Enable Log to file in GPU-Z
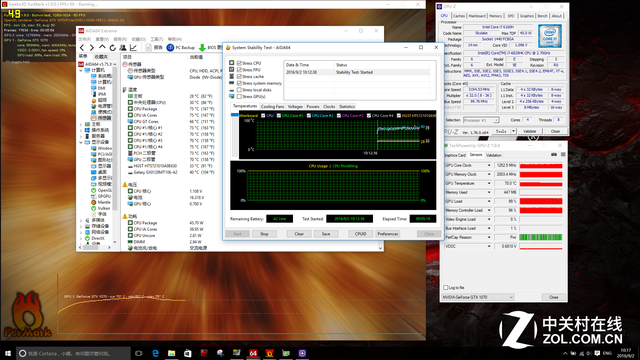 446,287
